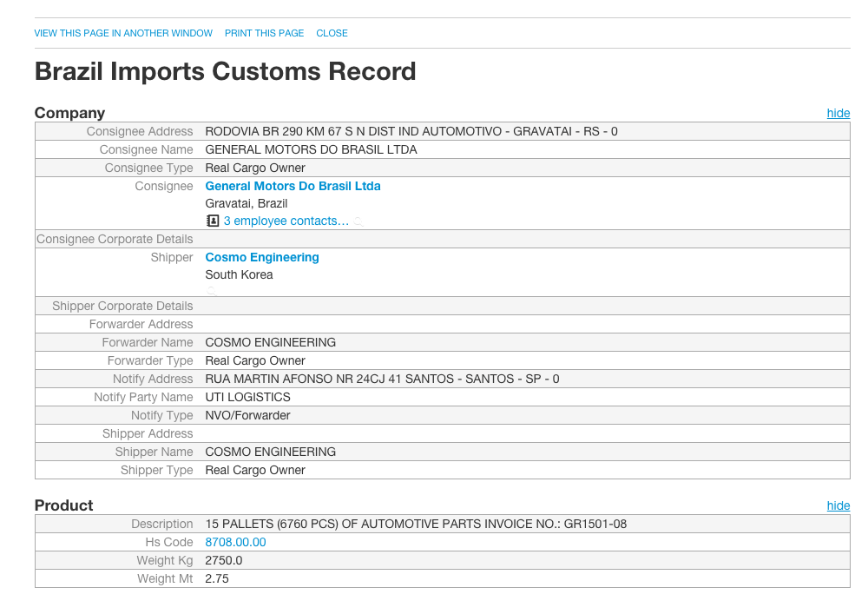Click the Forwarder Type value Real Cargo Owner

tap(255, 361)
